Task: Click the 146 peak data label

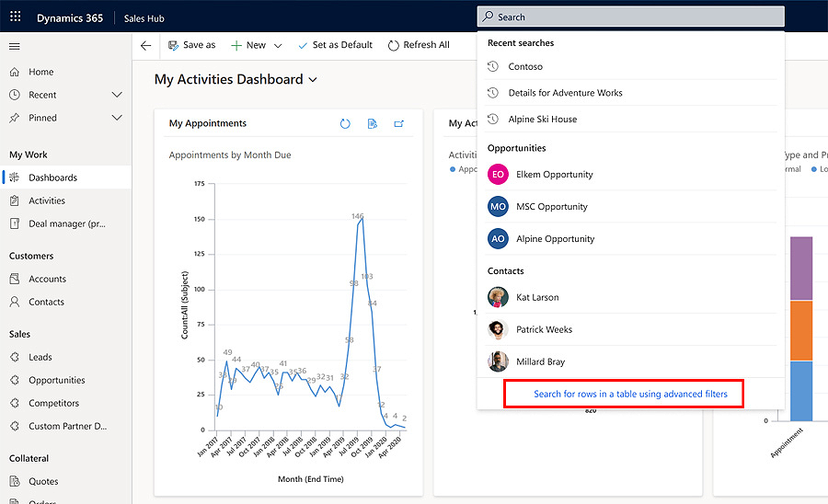Action: (358, 216)
